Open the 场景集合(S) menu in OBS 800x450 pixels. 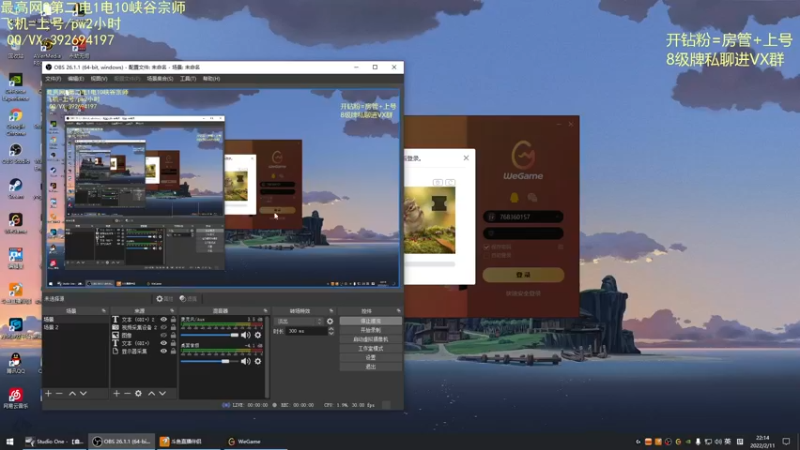(x=160, y=79)
